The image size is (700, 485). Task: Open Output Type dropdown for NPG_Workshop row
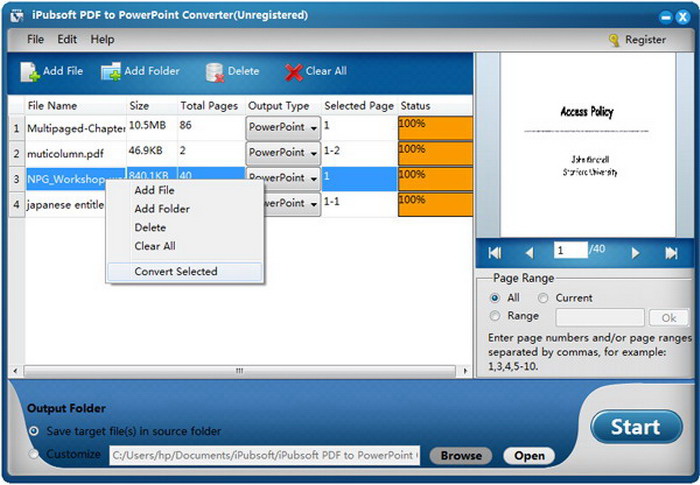click(x=283, y=178)
